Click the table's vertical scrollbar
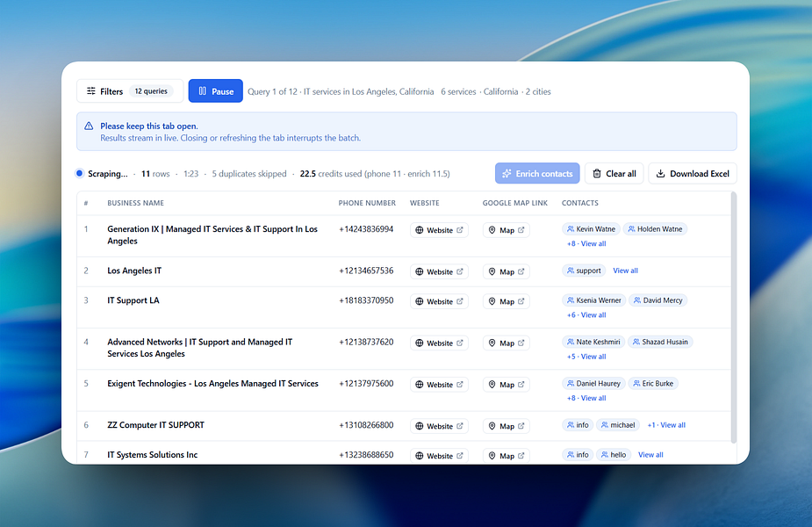The height and width of the screenshot is (527, 812). [x=733, y=317]
